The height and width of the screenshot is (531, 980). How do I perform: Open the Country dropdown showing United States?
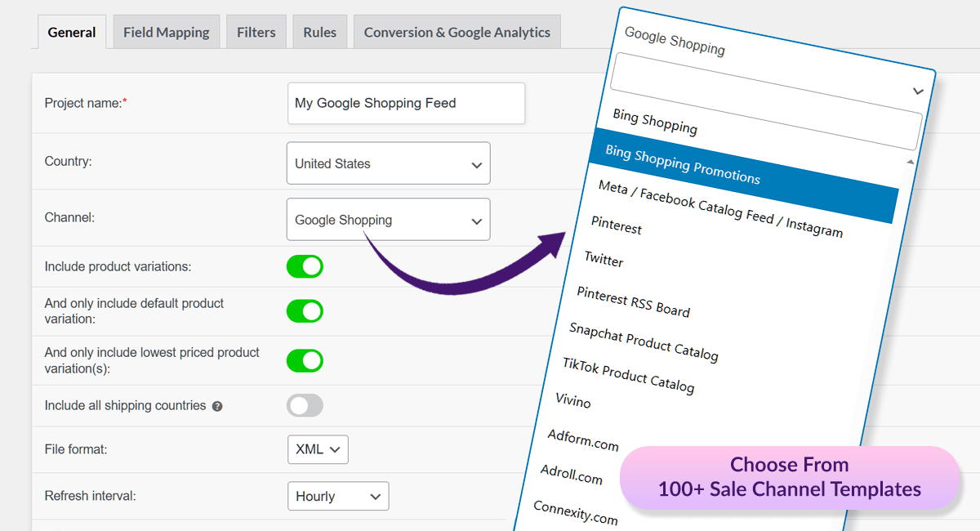pos(389,163)
